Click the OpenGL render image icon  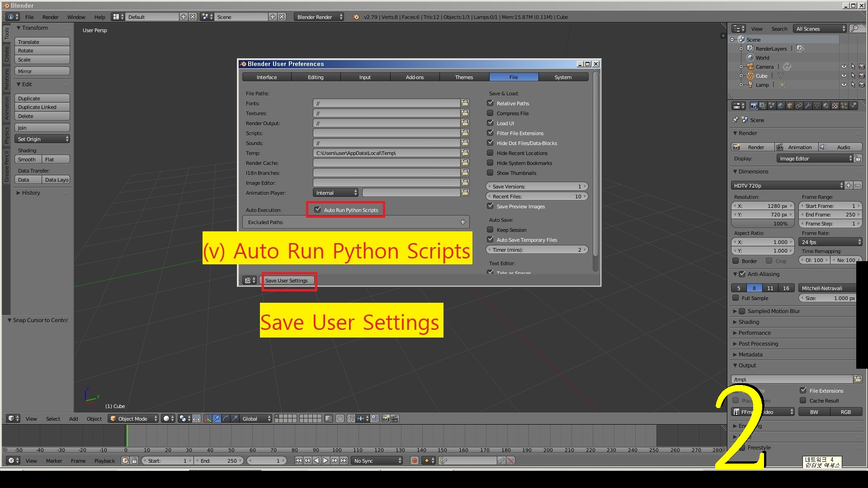(386, 418)
